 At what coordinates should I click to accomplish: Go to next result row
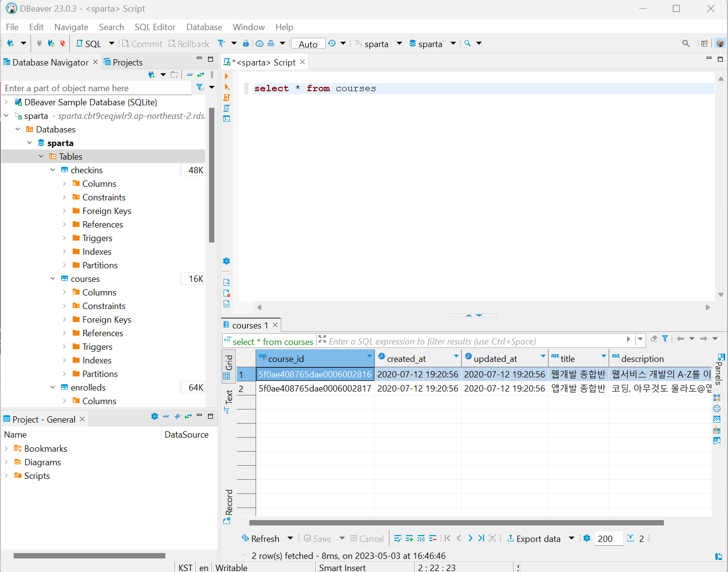point(470,538)
